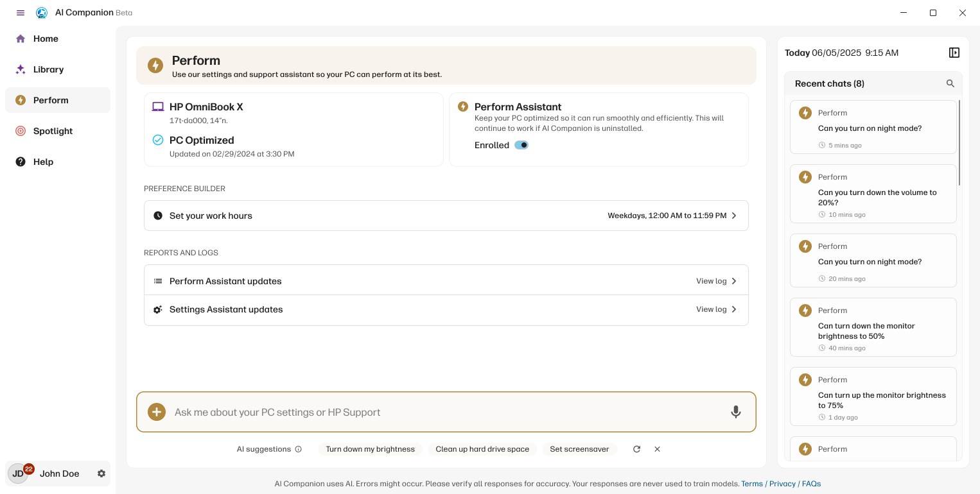Dismiss AI suggestions with the X icon

coord(657,449)
